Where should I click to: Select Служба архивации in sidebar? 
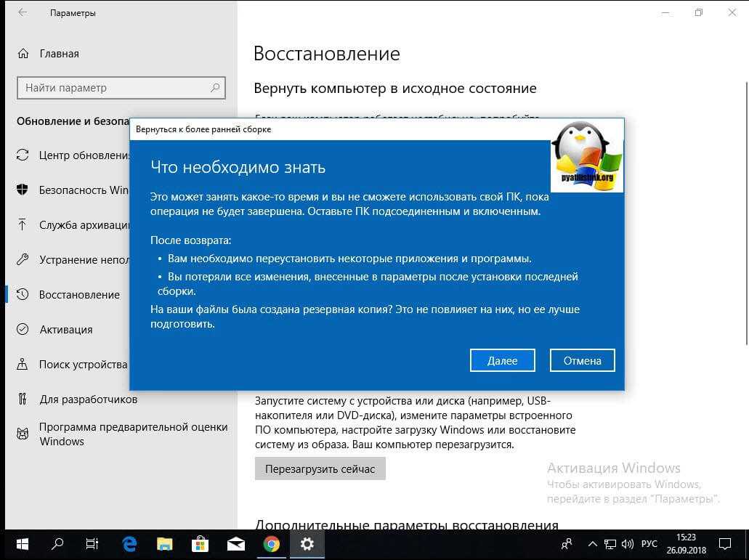(84, 225)
